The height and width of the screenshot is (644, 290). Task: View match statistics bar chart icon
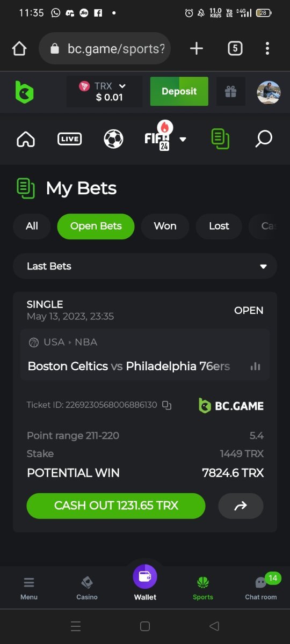click(x=256, y=367)
